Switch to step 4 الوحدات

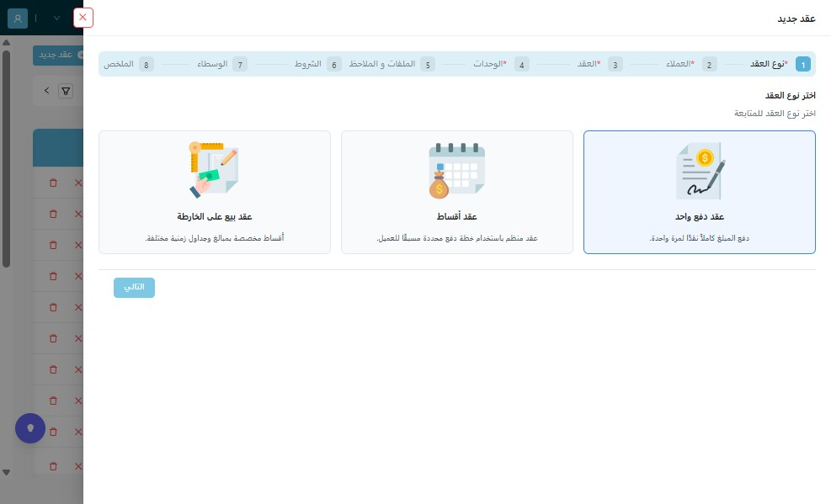(501, 64)
